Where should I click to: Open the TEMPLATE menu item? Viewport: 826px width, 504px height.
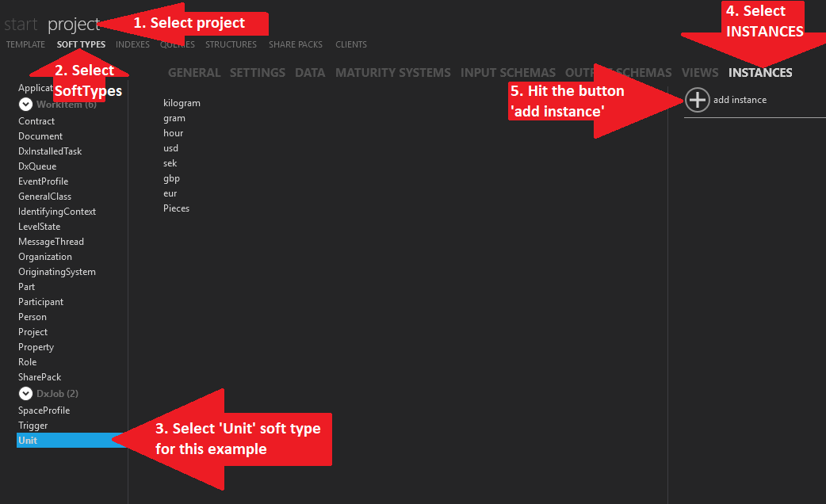[x=25, y=44]
